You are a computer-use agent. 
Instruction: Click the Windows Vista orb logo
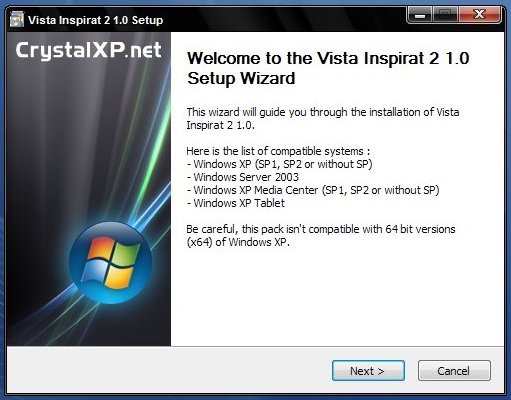[110, 263]
